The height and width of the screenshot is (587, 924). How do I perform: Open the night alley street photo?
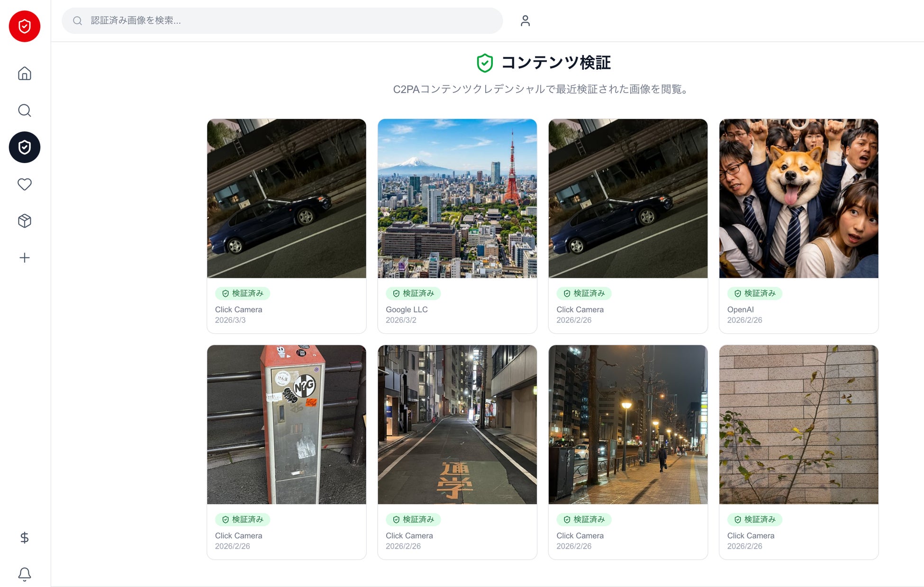[x=457, y=424]
